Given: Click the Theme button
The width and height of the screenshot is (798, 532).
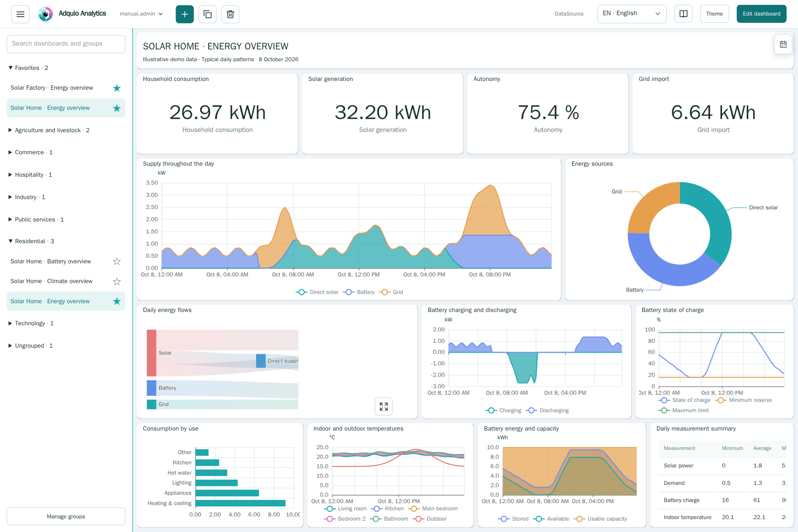Looking at the screenshot, I should pos(714,14).
